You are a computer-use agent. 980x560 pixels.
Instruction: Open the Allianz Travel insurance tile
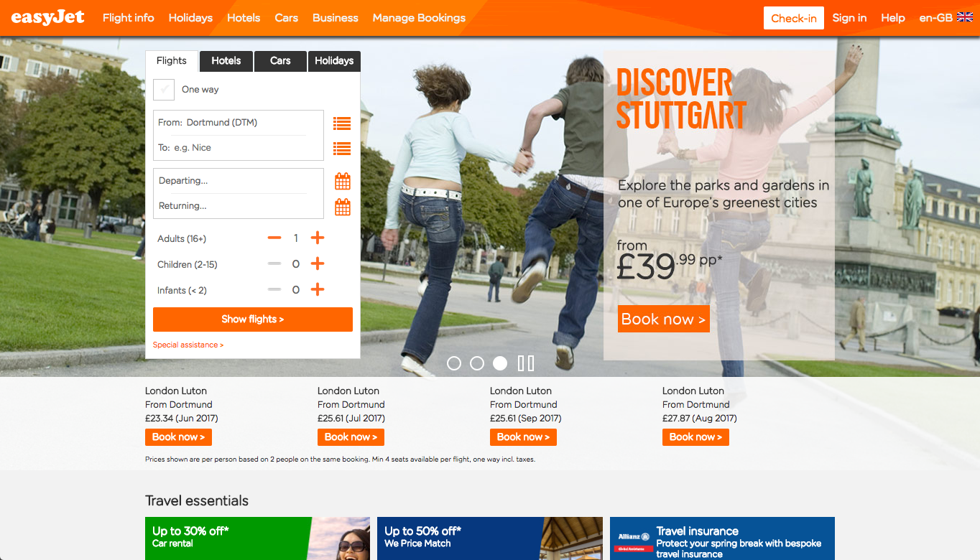click(722, 538)
